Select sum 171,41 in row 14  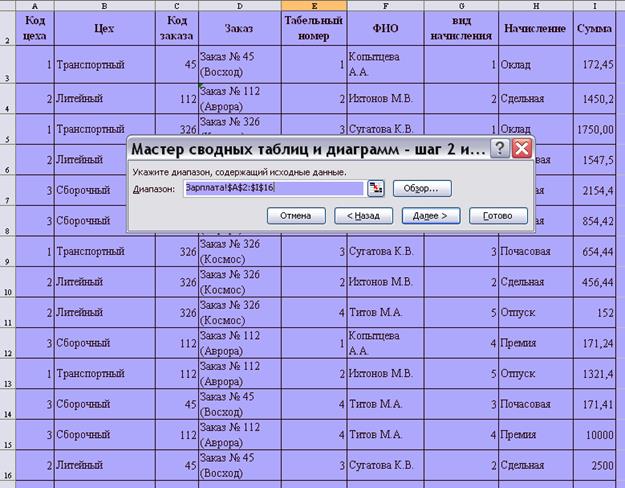(594, 404)
